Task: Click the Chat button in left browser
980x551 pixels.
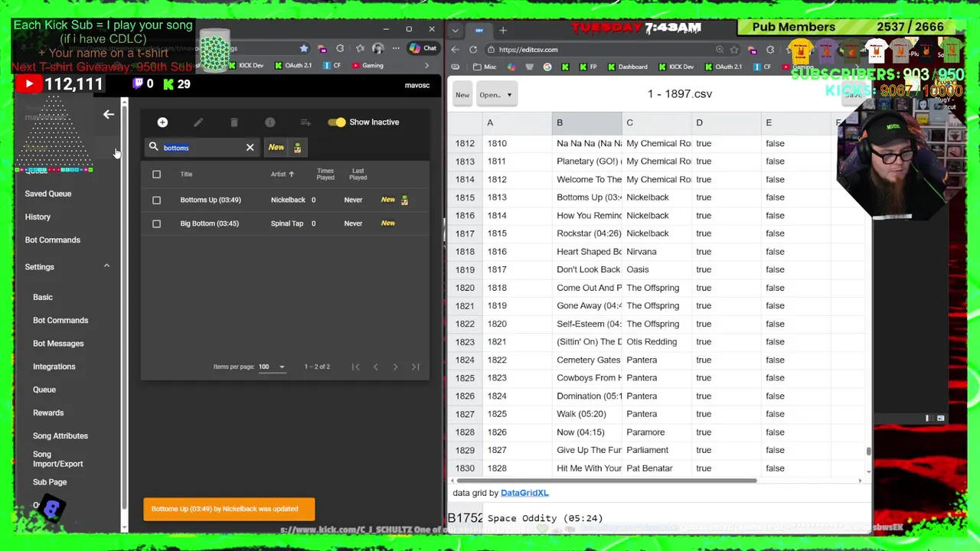Action: [423, 48]
